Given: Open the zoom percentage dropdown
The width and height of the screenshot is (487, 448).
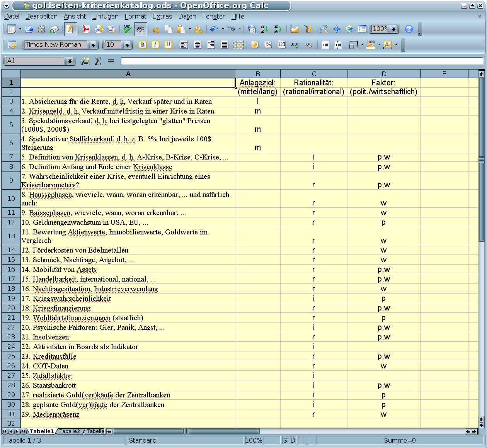Looking at the screenshot, I should click(393, 29).
